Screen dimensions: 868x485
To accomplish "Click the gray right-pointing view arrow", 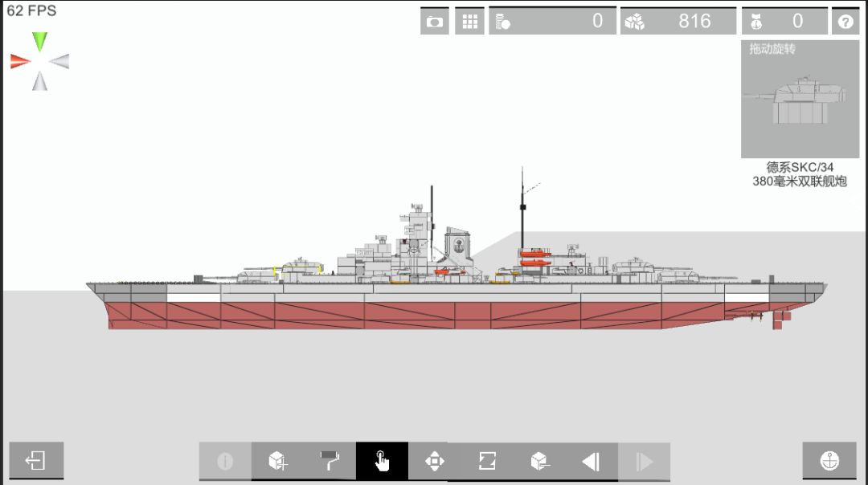I will pos(59,61).
